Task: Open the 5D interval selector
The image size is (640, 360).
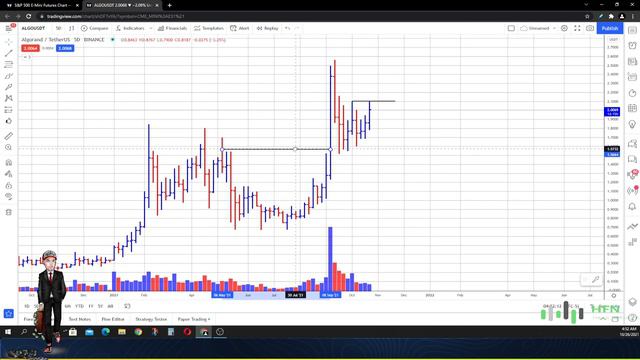Action: pyautogui.click(x=58, y=28)
